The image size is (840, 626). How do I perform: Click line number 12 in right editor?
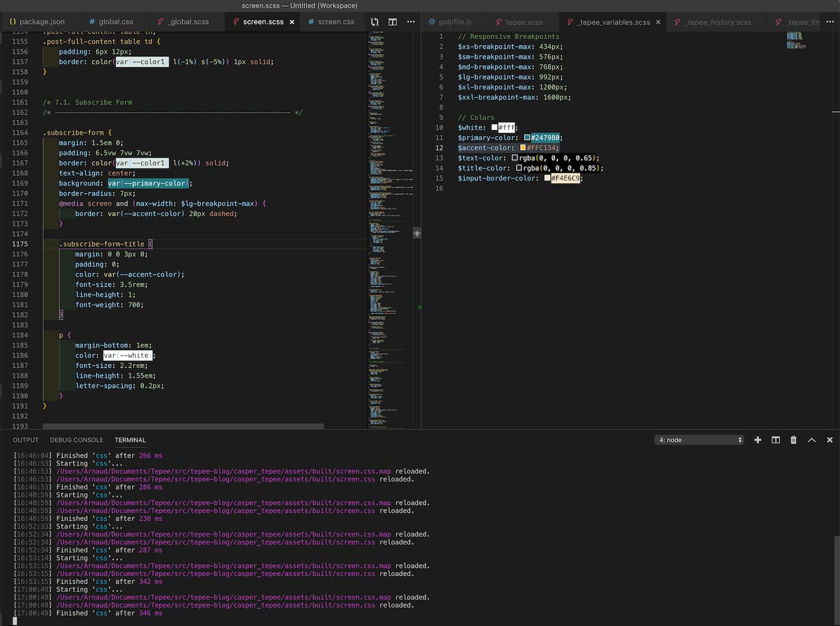pos(439,148)
